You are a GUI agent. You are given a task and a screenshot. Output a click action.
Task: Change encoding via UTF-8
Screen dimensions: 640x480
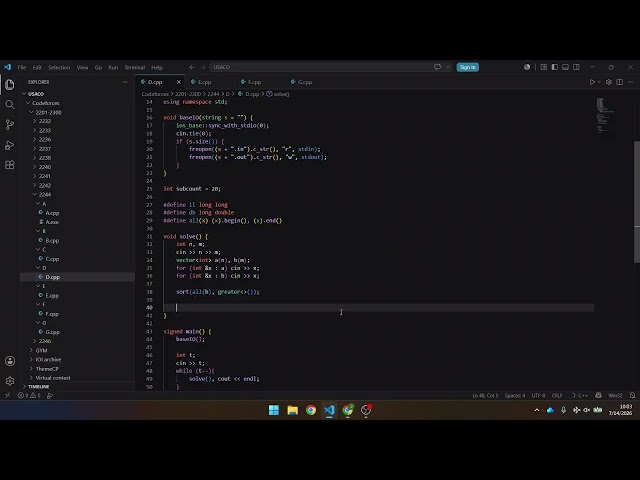click(x=538, y=396)
